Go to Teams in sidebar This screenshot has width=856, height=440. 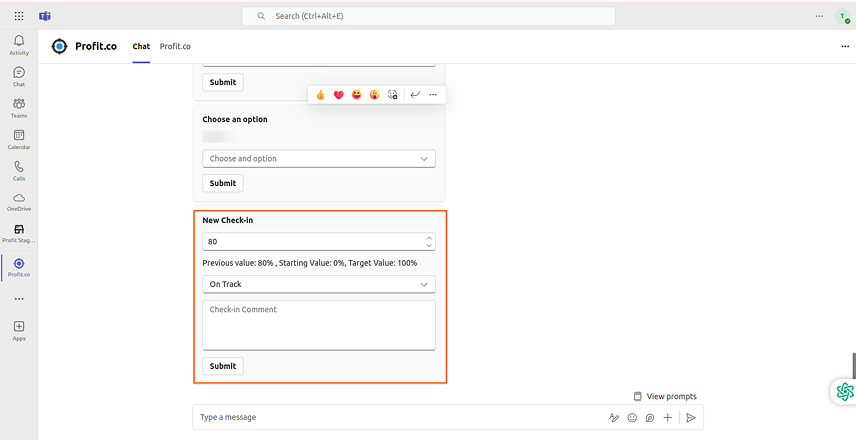(x=19, y=108)
